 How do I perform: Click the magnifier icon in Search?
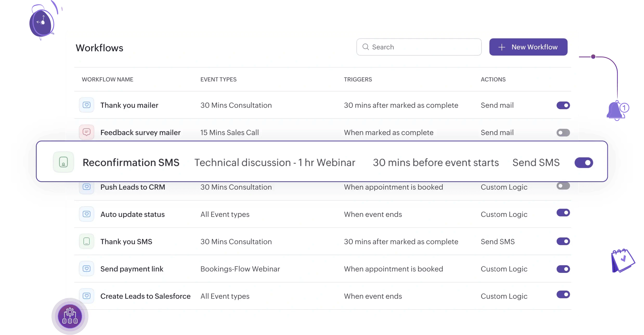pos(366,47)
